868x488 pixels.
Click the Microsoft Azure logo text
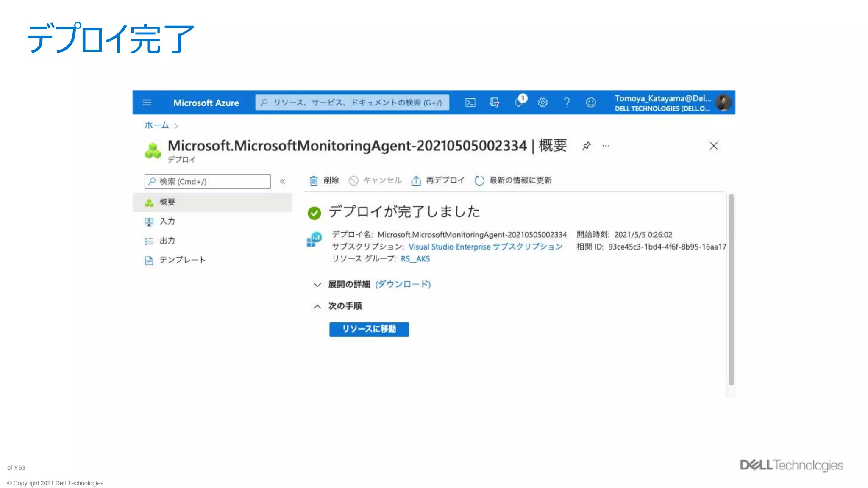(x=206, y=103)
